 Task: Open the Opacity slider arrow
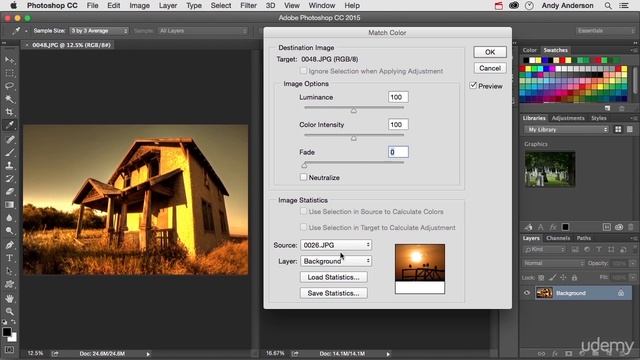632,263
